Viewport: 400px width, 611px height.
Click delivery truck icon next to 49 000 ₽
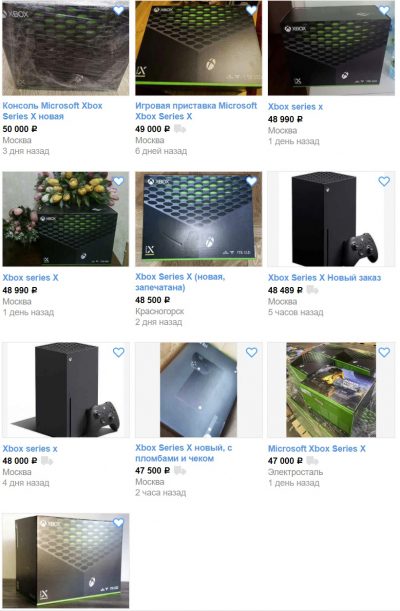coord(180,129)
